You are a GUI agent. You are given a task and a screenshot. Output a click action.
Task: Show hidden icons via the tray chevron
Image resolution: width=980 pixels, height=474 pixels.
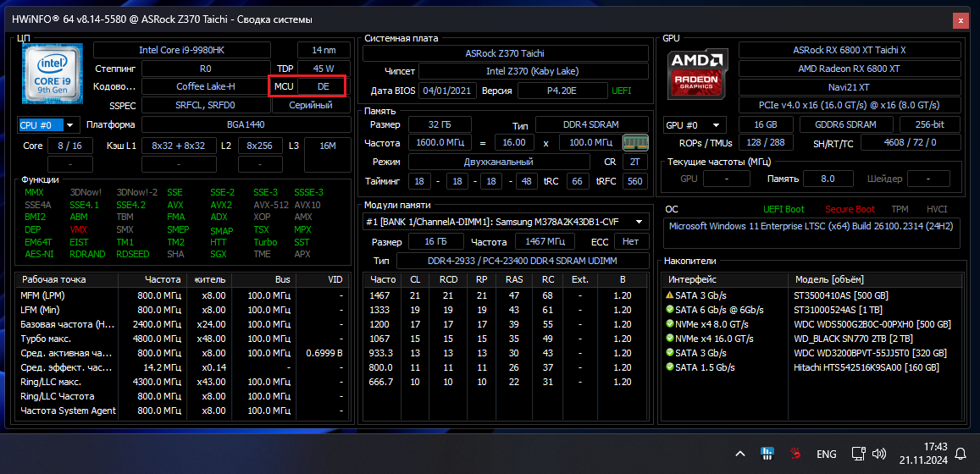pyautogui.click(x=739, y=454)
